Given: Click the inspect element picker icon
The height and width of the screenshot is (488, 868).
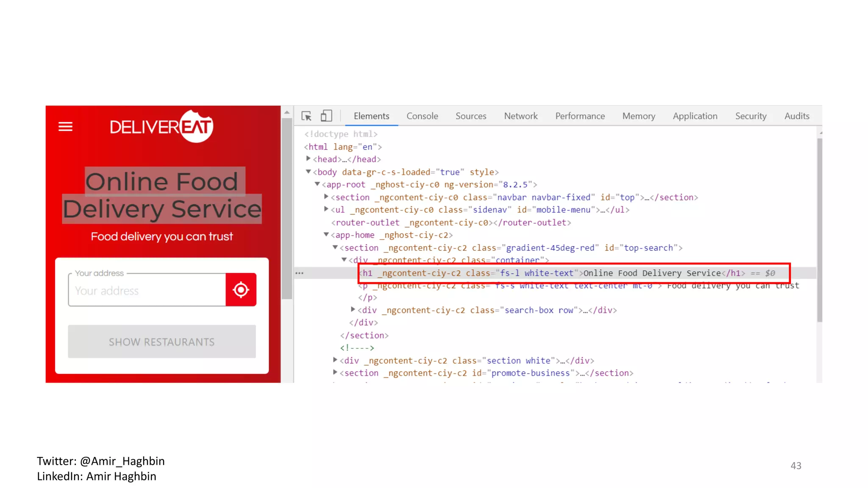Looking at the screenshot, I should (306, 116).
